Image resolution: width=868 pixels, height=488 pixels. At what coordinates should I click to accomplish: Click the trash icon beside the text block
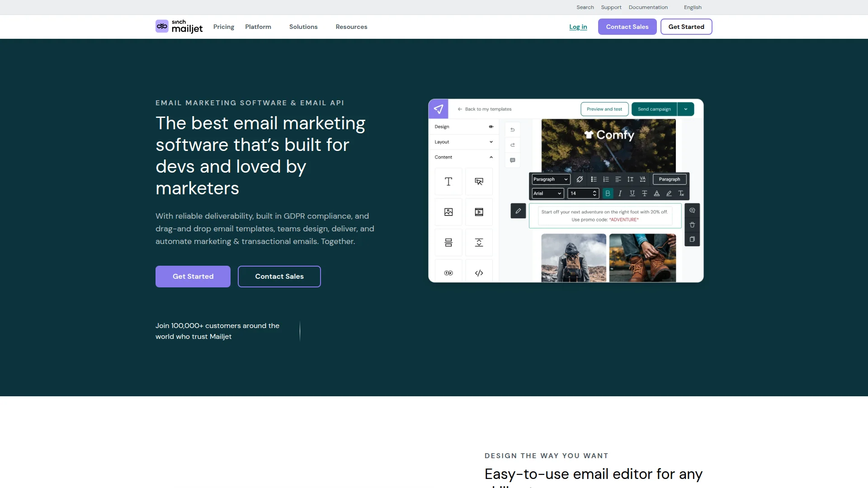click(x=692, y=225)
